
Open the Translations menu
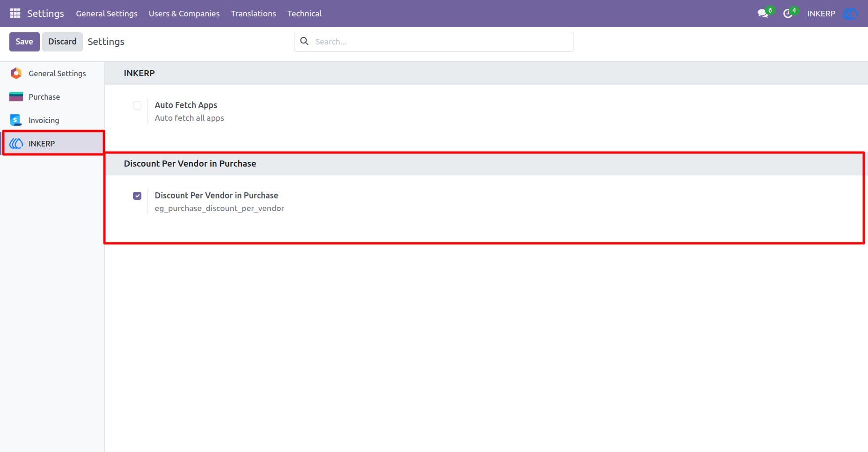tap(253, 14)
